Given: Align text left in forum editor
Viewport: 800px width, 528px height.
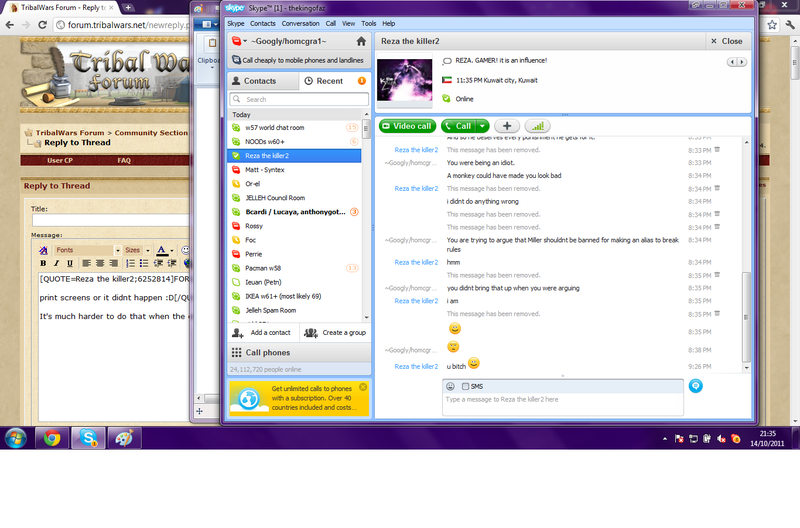Looking at the screenshot, I should (x=86, y=263).
